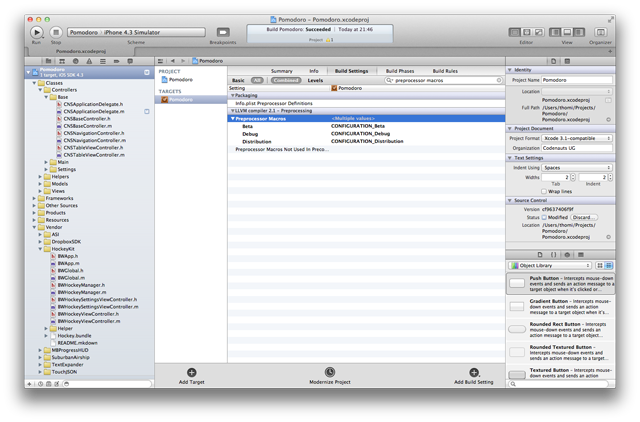The image size is (640, 422).
Task: Click Add Target at the bottom
Action: point(191,376)
